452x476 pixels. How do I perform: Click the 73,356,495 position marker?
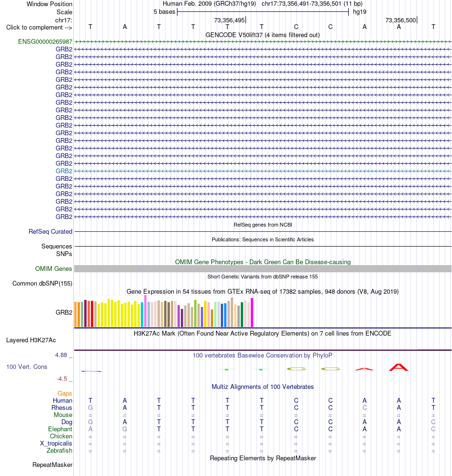229,20
